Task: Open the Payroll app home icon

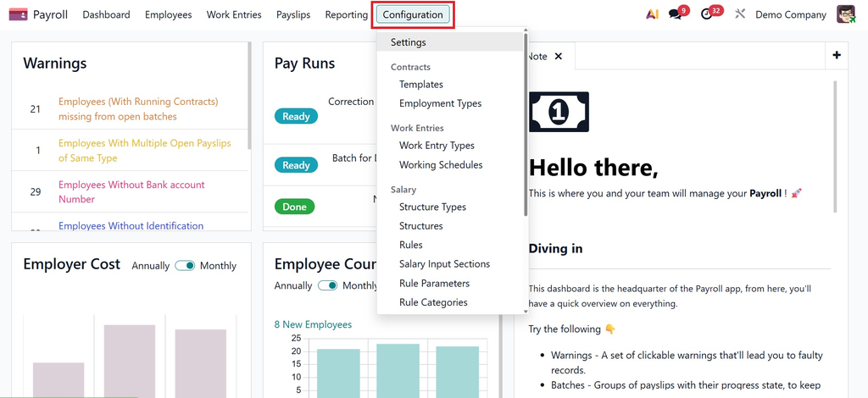Action: click(19, 15)
